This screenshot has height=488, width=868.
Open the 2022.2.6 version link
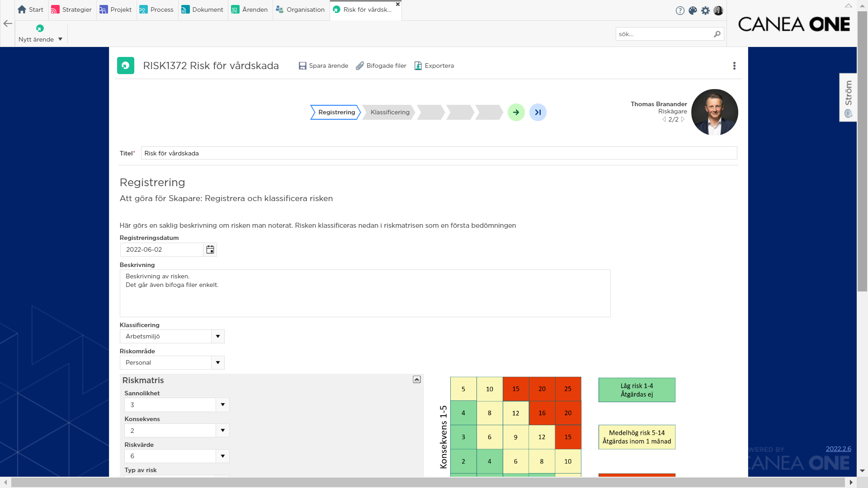point(838,449)
